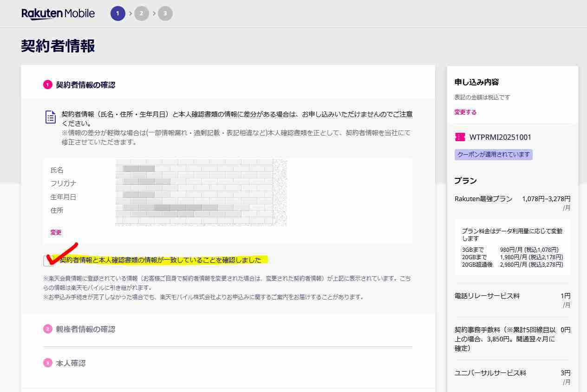
Task: Click coupon code WTPRMI20251001
Action: (500, 137)
